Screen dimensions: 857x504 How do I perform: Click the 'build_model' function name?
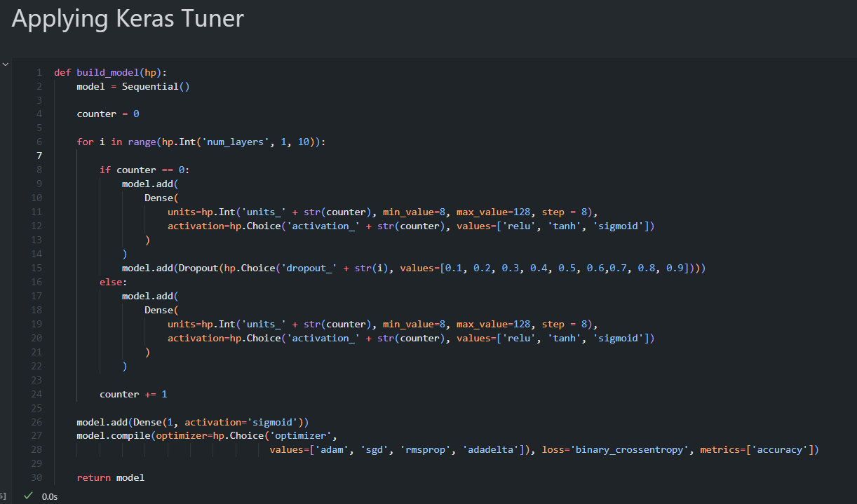click(x=107, y=71)
